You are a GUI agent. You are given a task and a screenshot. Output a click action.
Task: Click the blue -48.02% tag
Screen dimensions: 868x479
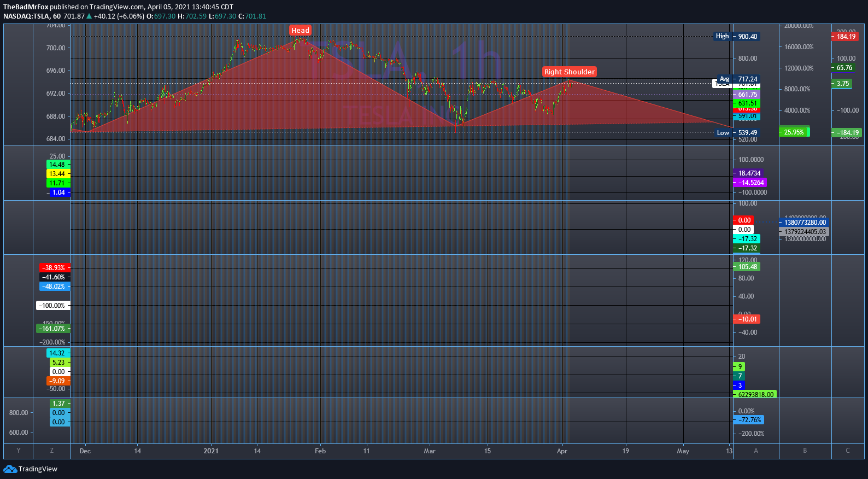tap(55, 287)
